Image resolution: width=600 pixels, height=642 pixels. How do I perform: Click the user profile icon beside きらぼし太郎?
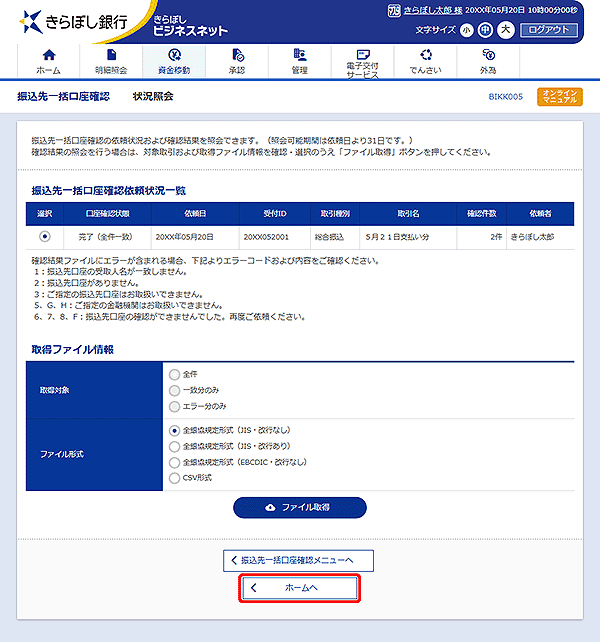tap(394, 10)
